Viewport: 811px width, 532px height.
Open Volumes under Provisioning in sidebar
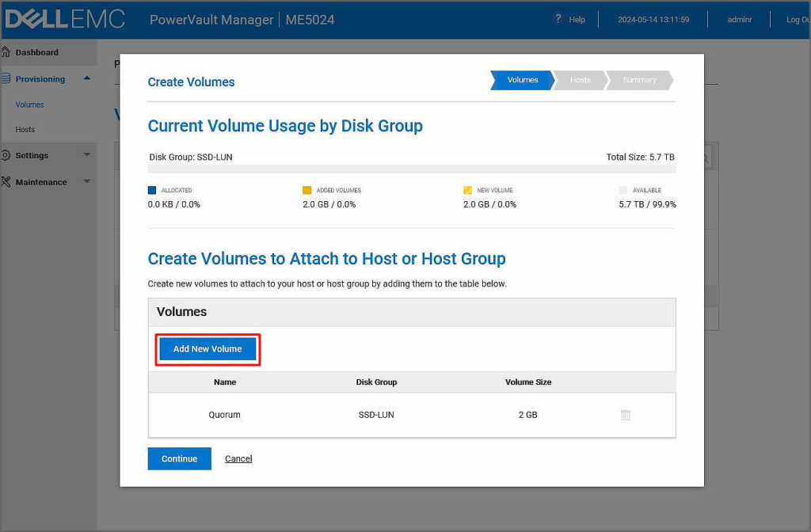tap(30, 104)
